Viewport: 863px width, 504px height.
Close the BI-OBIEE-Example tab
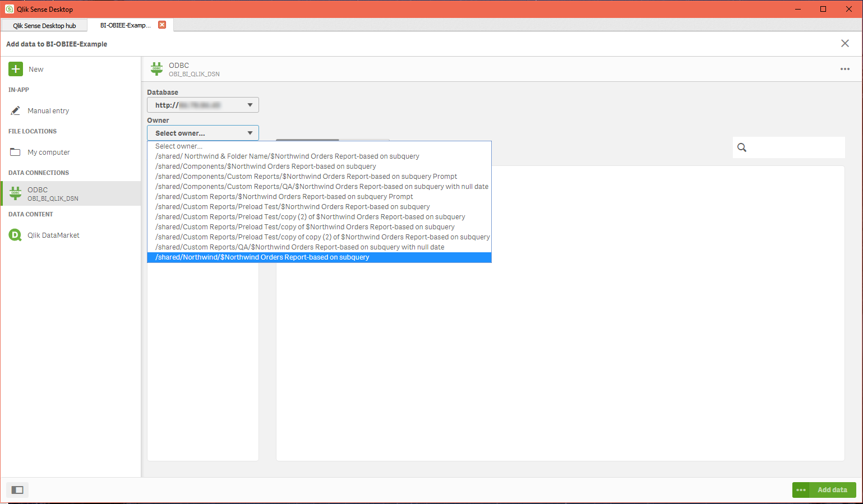point(162,25)
